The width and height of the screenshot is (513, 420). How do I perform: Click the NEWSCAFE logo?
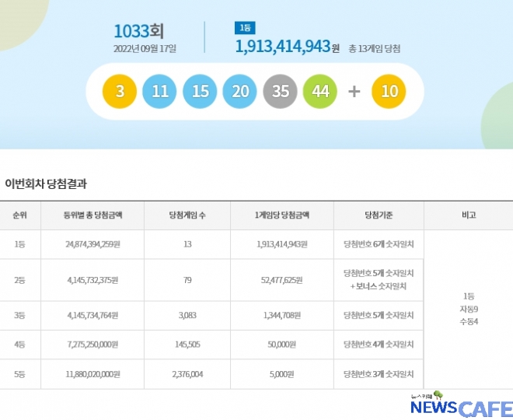461,407
